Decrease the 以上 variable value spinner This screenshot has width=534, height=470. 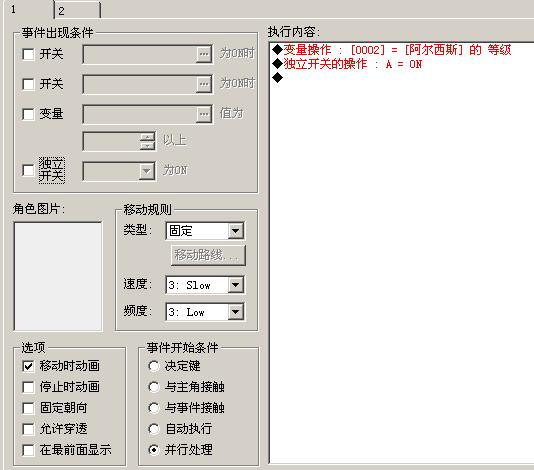147,145
